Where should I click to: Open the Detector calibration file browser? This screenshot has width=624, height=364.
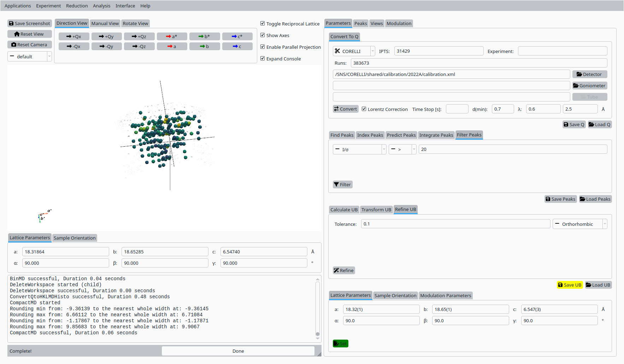click(x=589, y=74)
